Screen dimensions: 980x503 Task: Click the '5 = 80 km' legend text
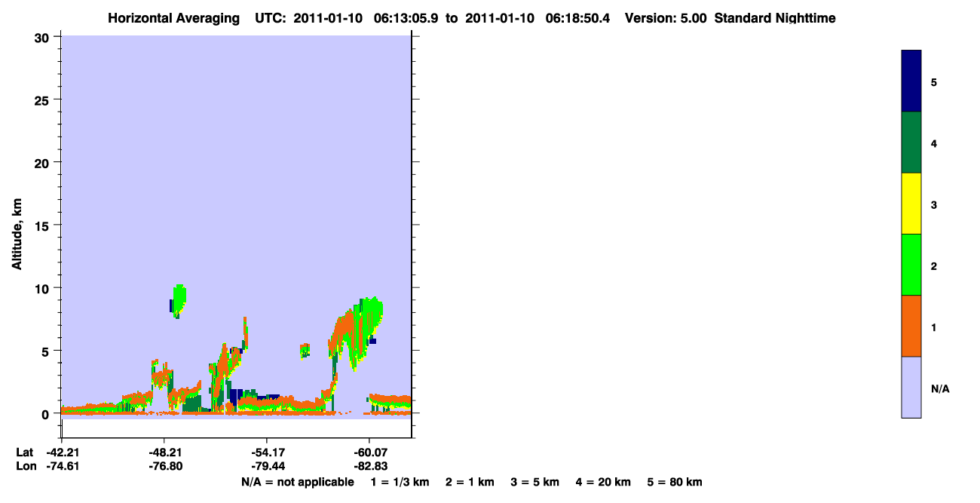[675, 482]
